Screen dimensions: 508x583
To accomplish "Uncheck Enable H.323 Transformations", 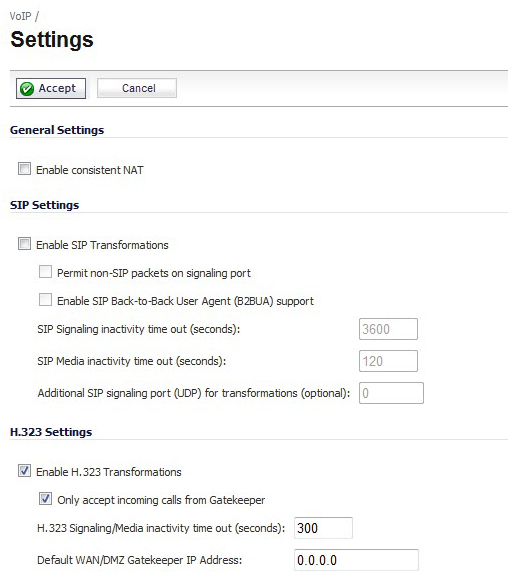I will click(x=25, y=471).
